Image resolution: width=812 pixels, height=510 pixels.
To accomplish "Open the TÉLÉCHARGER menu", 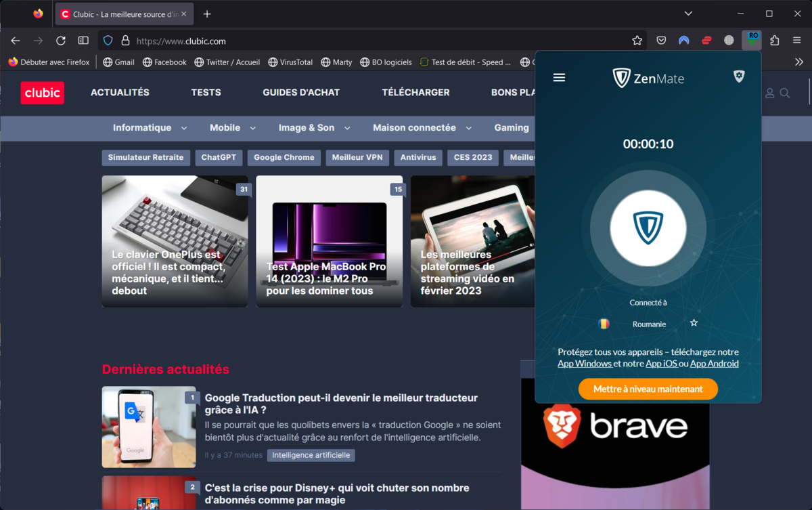I will pos(415,92).
